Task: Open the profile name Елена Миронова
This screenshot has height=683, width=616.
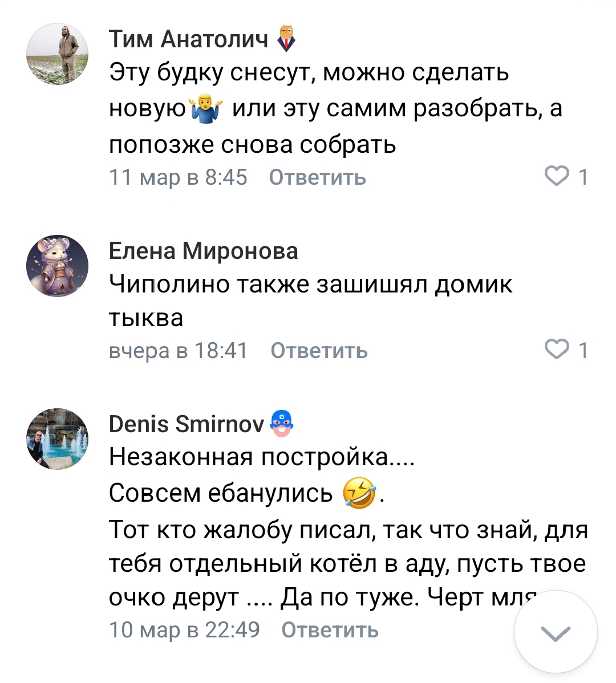Action: click(x=203, y=251)
